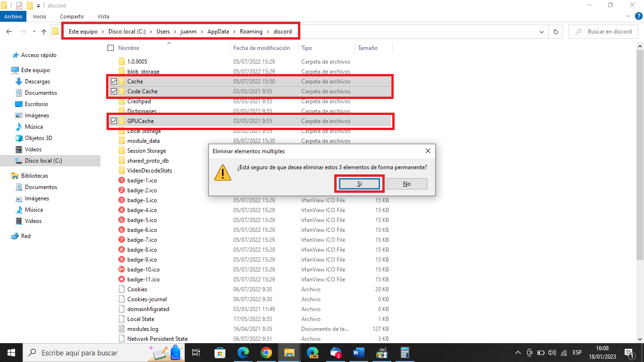Select the badge-10.ico file icon
644x362 pixels.
pos(122,270)
